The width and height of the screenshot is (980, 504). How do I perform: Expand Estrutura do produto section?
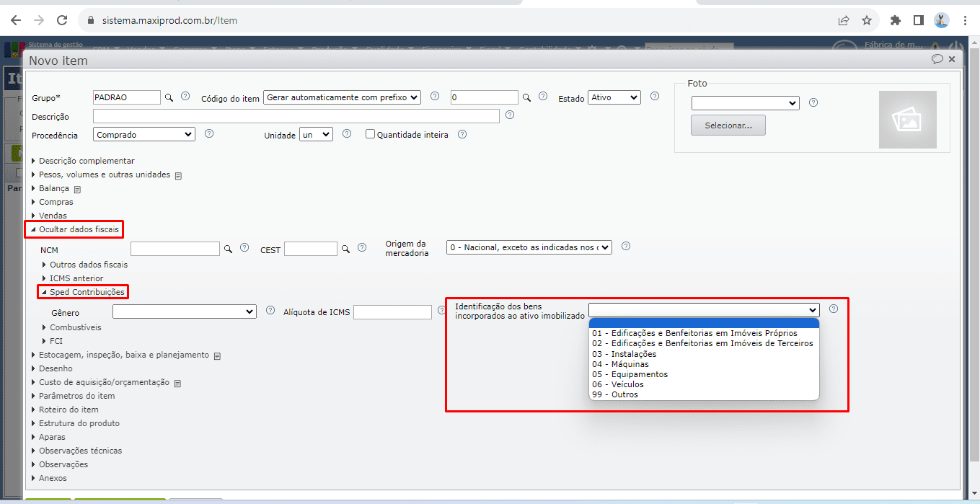[75, 423]
